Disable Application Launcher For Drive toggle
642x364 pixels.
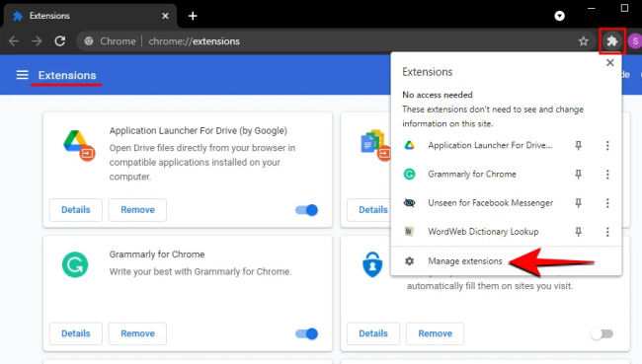tap(306, 210)
